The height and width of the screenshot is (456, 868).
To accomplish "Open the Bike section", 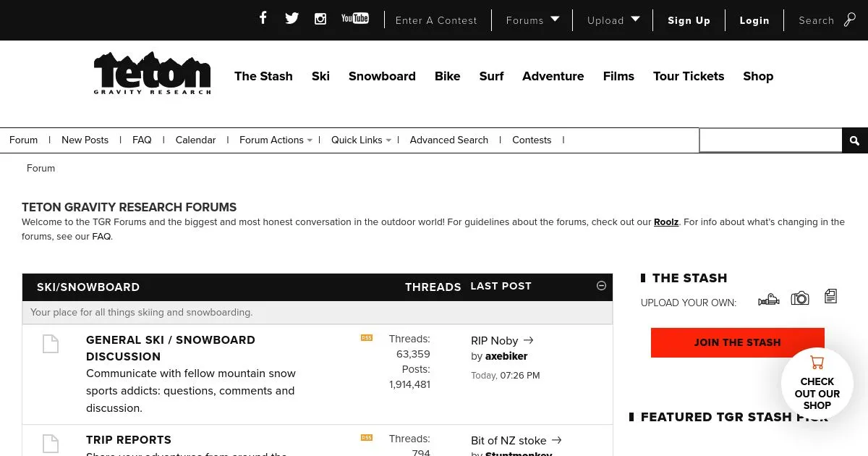I will tap(448, 76).
